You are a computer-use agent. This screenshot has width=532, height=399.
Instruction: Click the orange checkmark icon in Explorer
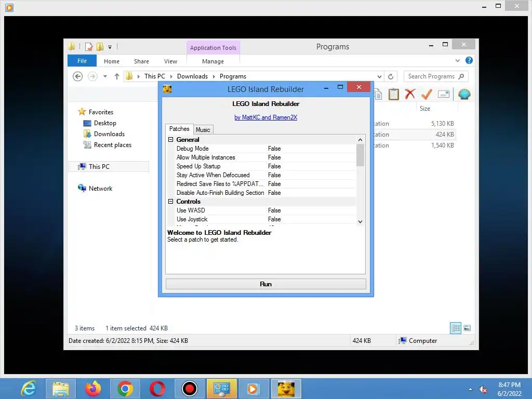[427, 94]
